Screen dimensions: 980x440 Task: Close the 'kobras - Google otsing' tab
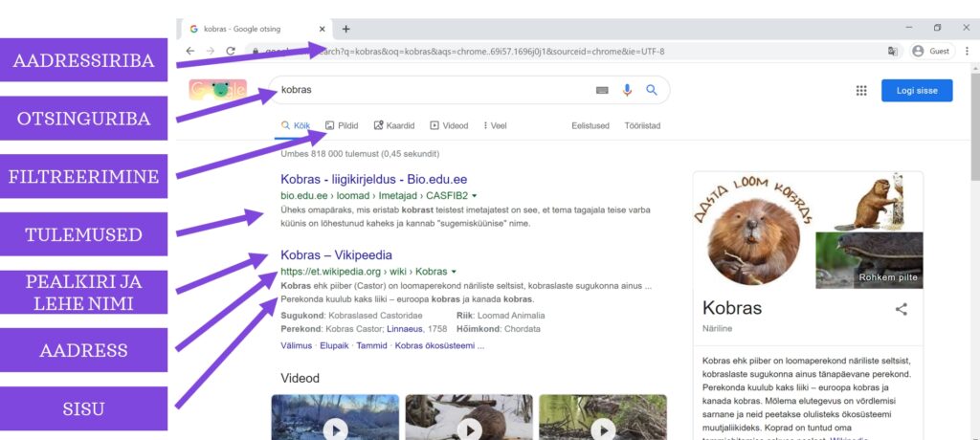pyautogui.click(x=323, y=29)
